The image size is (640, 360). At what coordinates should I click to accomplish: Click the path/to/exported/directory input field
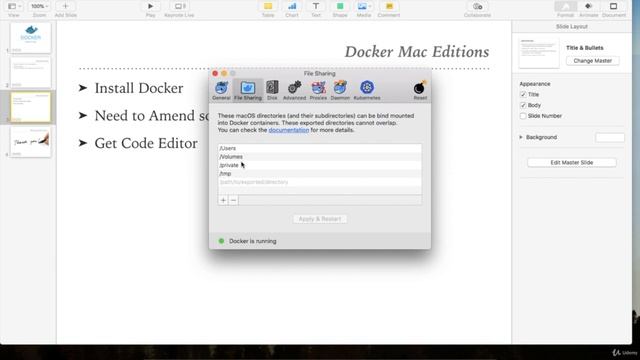tap(320, 182)
